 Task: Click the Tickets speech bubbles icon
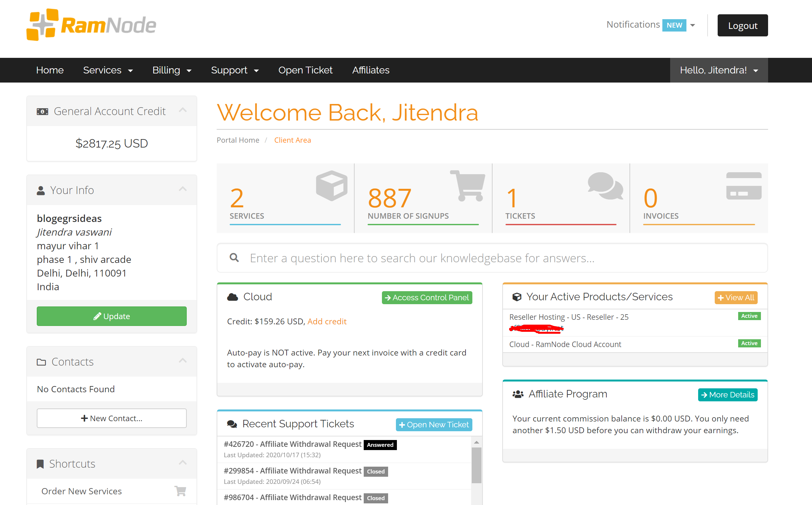point(605,185)
